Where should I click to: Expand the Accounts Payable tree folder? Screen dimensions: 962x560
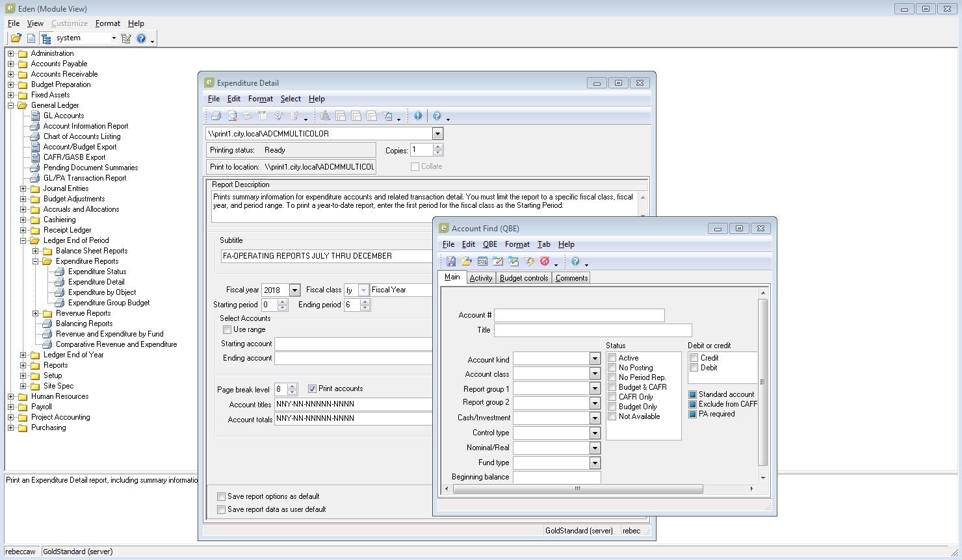[x=10, y=64]
